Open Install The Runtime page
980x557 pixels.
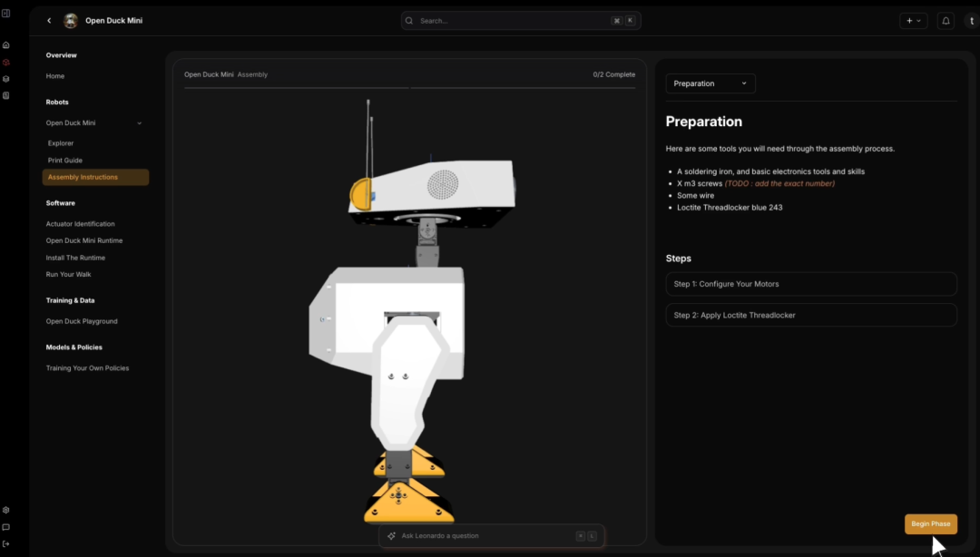[x=75, y=258]
